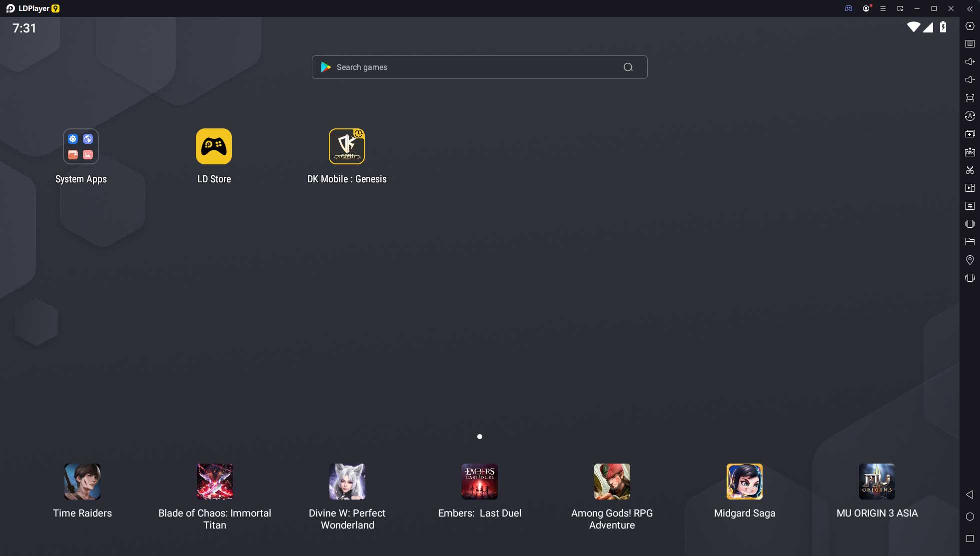This screenshot has height=556, width=980.
Task: Open the shared folder icon
Action: pyautogui.click(x=970, y=242)
